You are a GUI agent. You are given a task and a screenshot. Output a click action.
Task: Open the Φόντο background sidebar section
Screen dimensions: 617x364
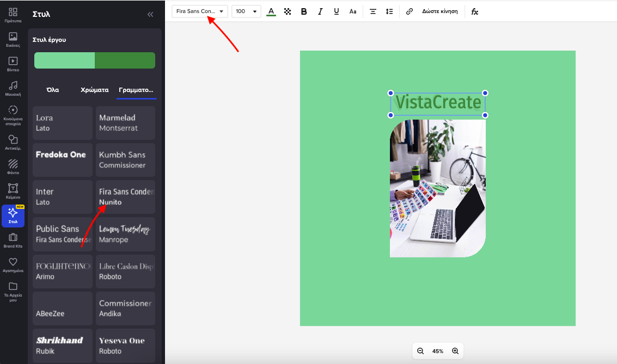[13, 166]
